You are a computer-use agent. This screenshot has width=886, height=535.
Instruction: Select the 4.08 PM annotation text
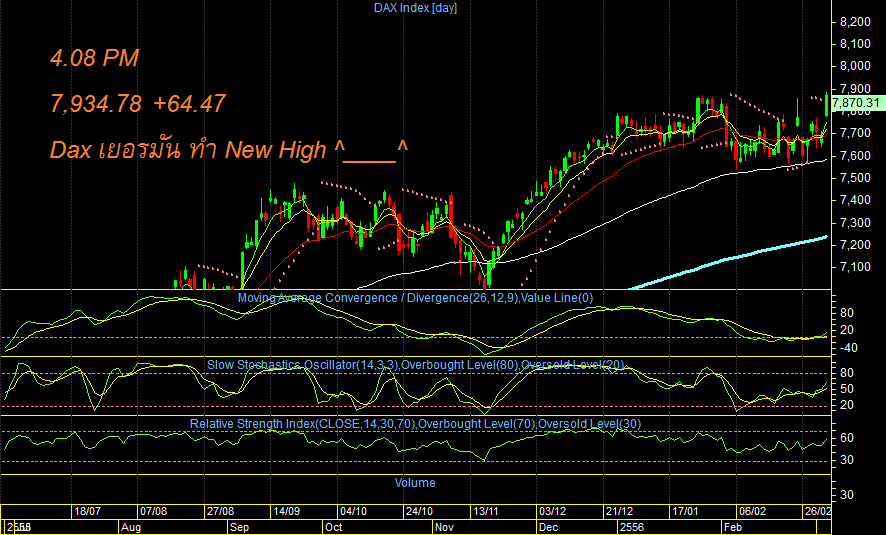click(94, 58)
